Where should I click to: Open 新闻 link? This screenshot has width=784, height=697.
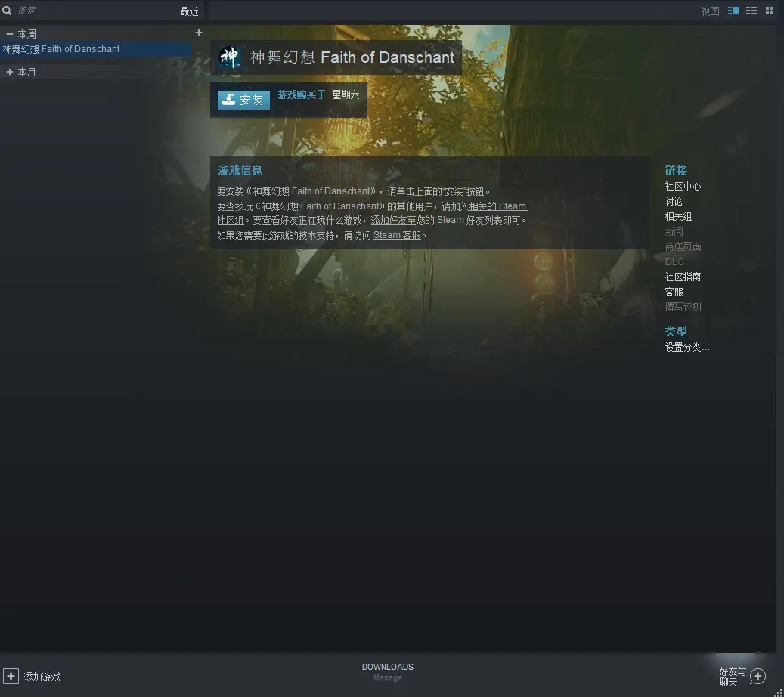[x=674, y=231]
